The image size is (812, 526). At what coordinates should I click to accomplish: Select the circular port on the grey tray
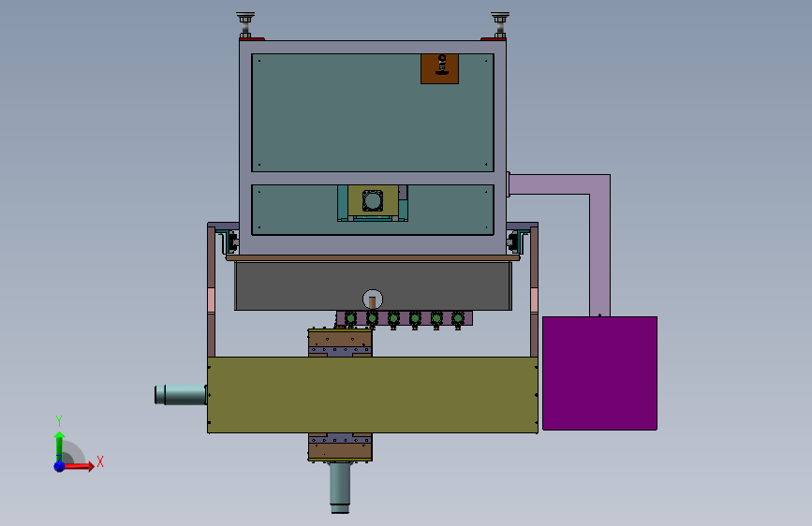pyautogui.click(x=373, y=300)
